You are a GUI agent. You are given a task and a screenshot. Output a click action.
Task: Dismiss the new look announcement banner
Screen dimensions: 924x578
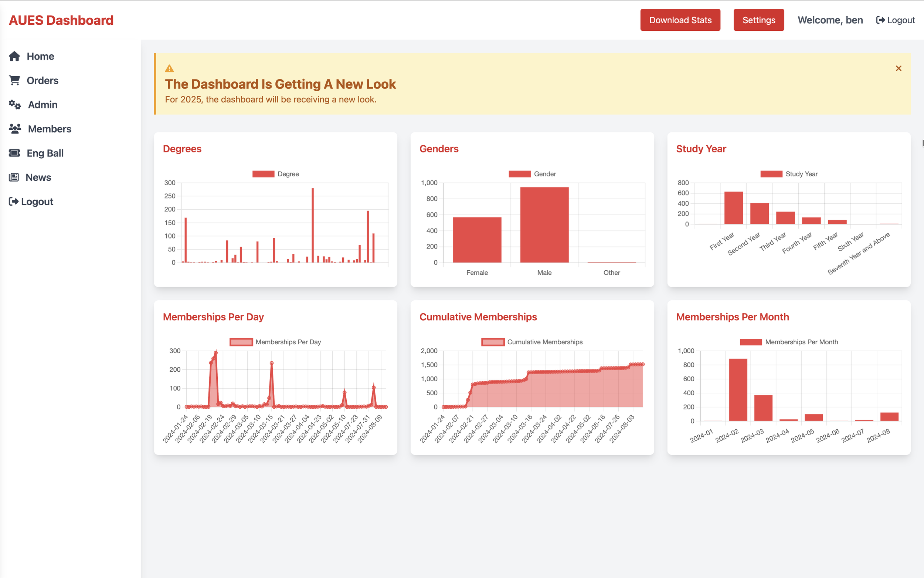[x=898, y=68]
